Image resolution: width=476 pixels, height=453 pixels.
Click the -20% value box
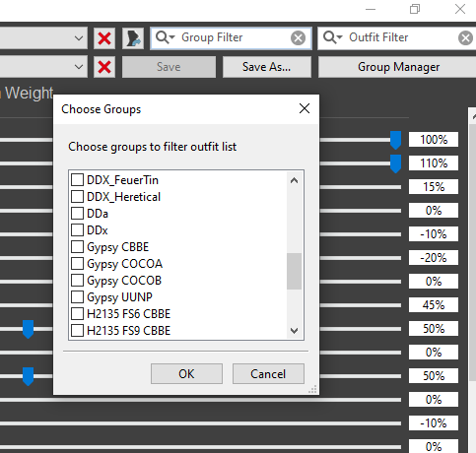coord(434,258)
